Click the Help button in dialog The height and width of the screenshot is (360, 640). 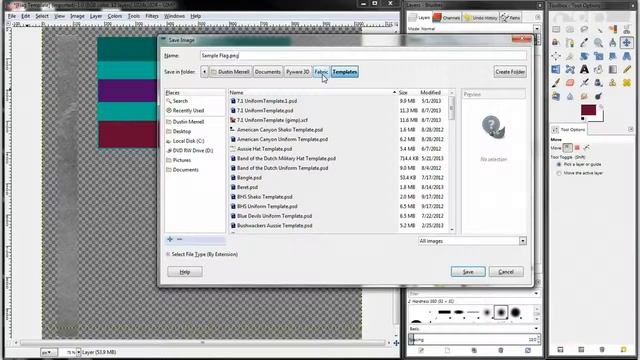click(184, 272)
